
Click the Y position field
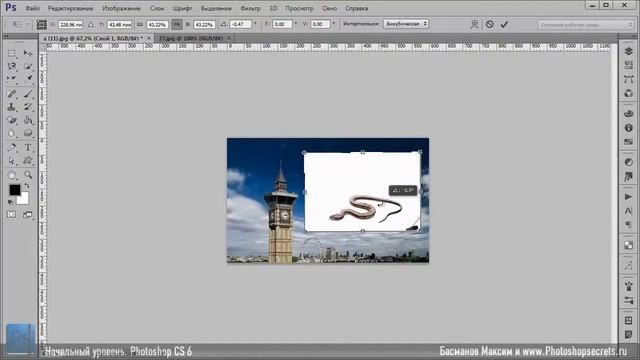pos(120,24)
